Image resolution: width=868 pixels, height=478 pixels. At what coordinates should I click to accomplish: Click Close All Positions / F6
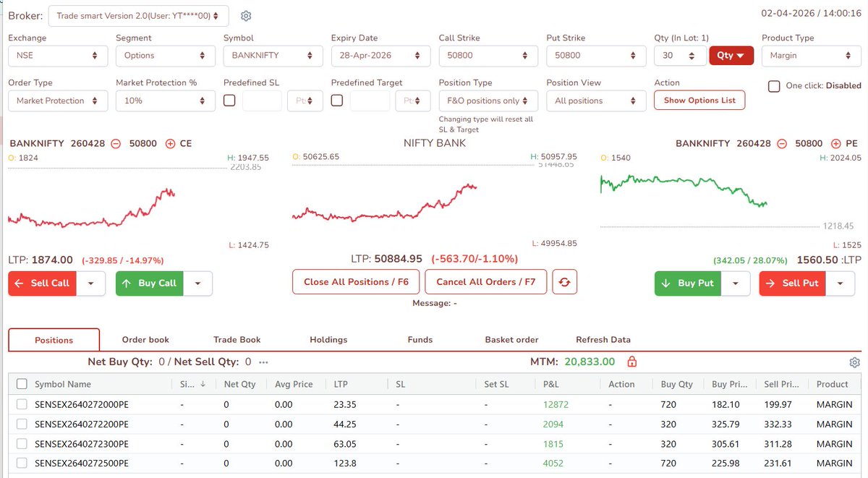coord(356,282)
